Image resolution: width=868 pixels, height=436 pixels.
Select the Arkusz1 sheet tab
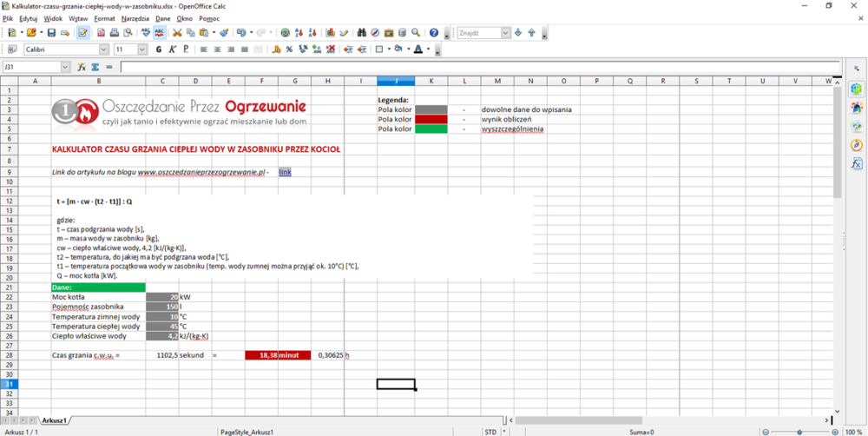point(54,420)
